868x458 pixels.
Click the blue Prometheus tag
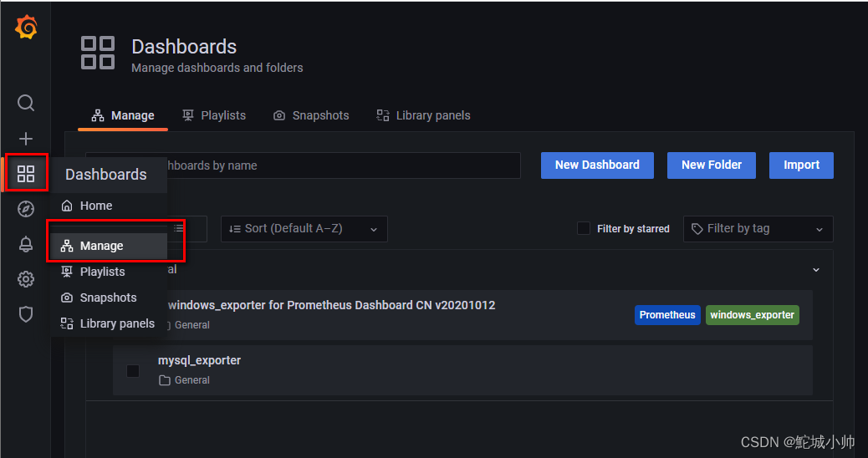tap(667, 315)
